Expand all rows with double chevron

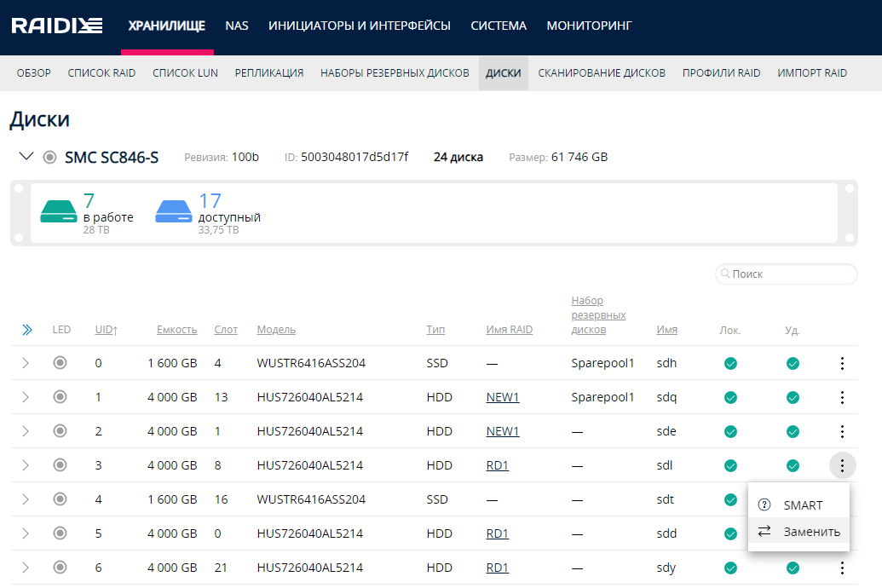pyautogui.click(x=27, y=330)
